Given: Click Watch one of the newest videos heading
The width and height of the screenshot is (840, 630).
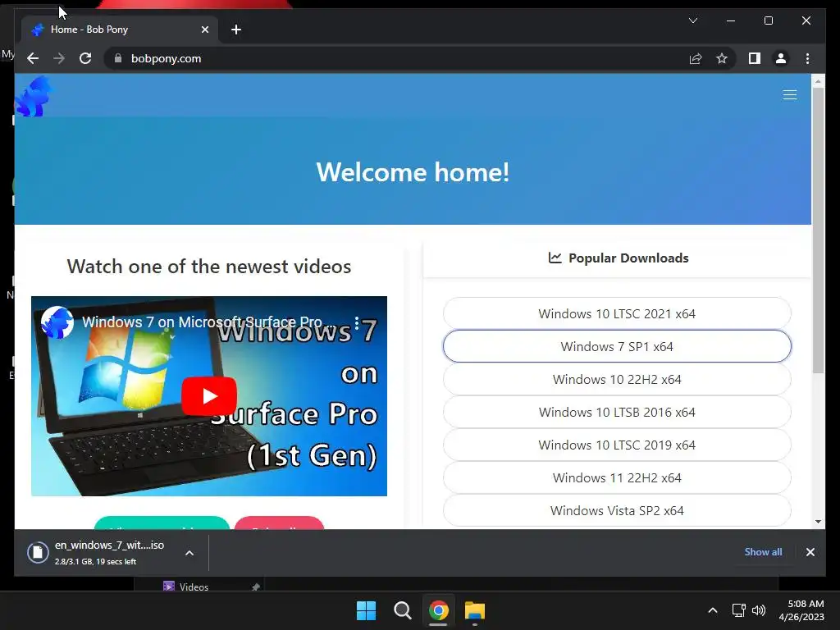Looking at the screenshot, I should [x=209, y=267].
